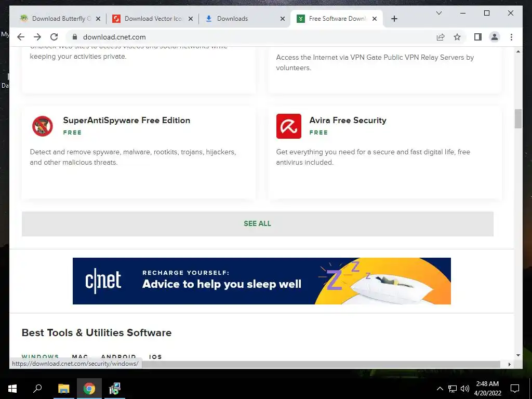Click the SEE ALL button
Viewport: 532px width, 399px height.
258,224
